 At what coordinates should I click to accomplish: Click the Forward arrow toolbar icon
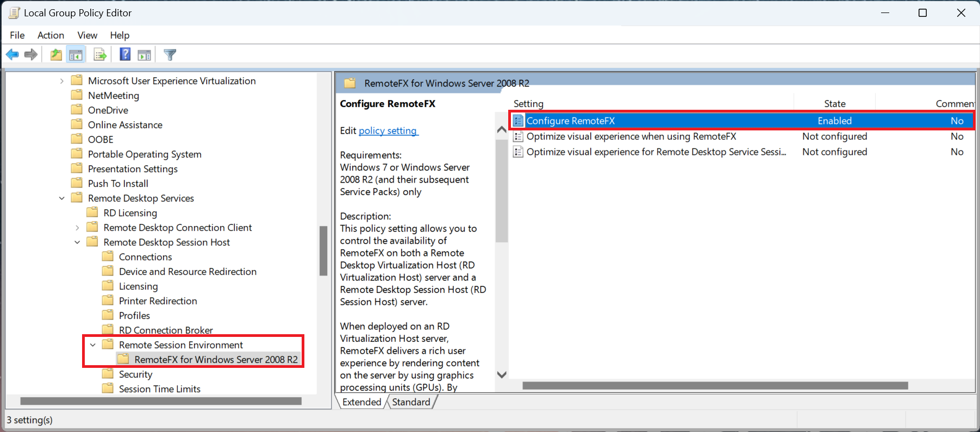click(31, 54)
